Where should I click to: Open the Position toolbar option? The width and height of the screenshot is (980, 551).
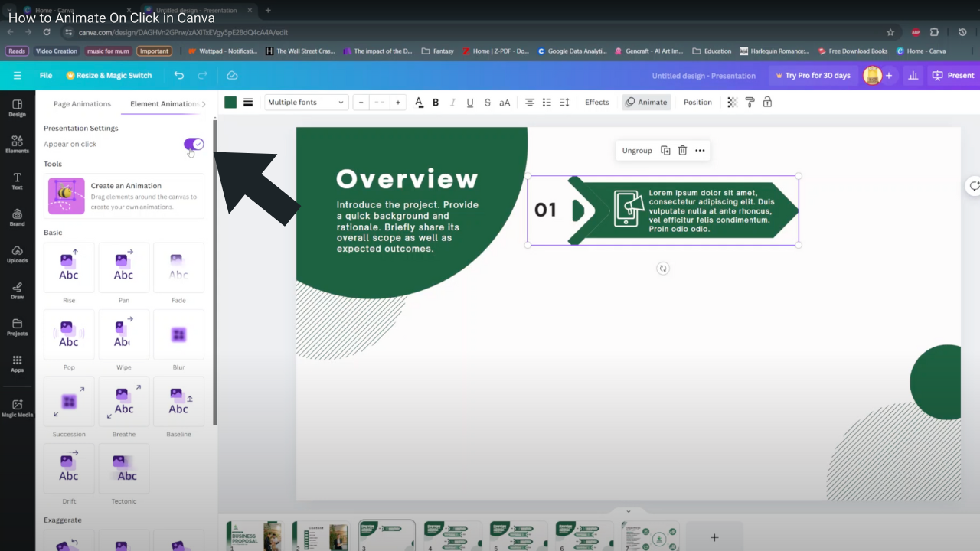point(697,103)
